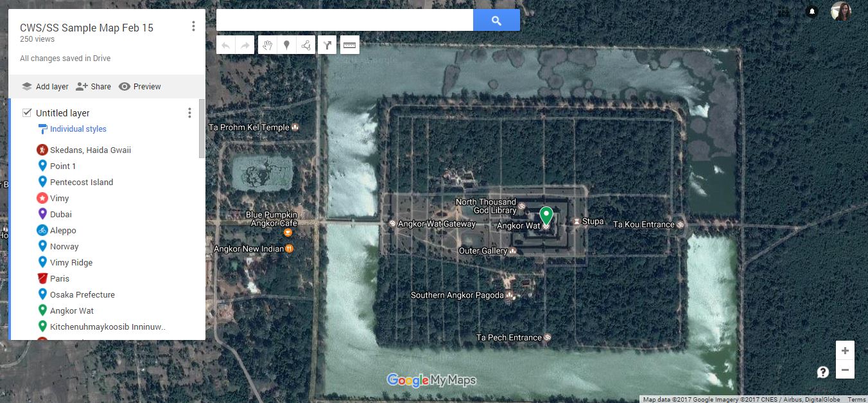Select the draw a line tool
Viewport: 868px width, 403px height.
click(306, 45)
